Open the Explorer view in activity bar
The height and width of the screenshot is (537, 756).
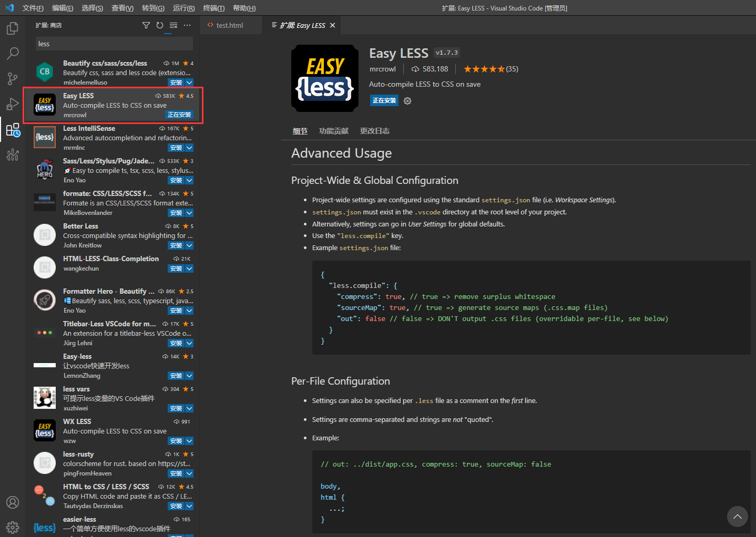pos(13,28)
